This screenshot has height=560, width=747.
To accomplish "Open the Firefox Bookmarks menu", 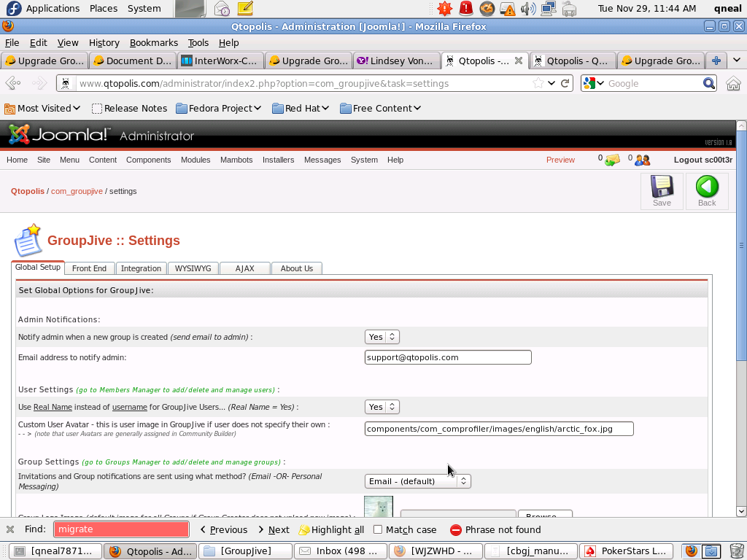I will [154, 43].
